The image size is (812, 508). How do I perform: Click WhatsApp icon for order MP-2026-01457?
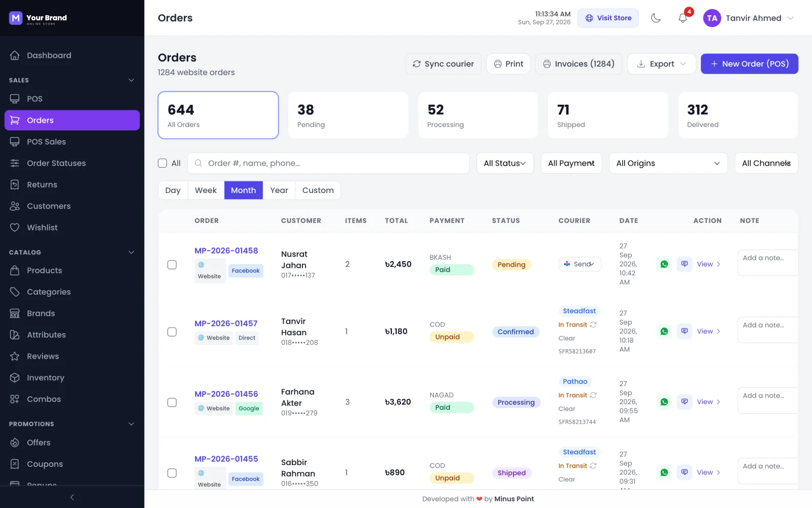click(x=664, y=331)
